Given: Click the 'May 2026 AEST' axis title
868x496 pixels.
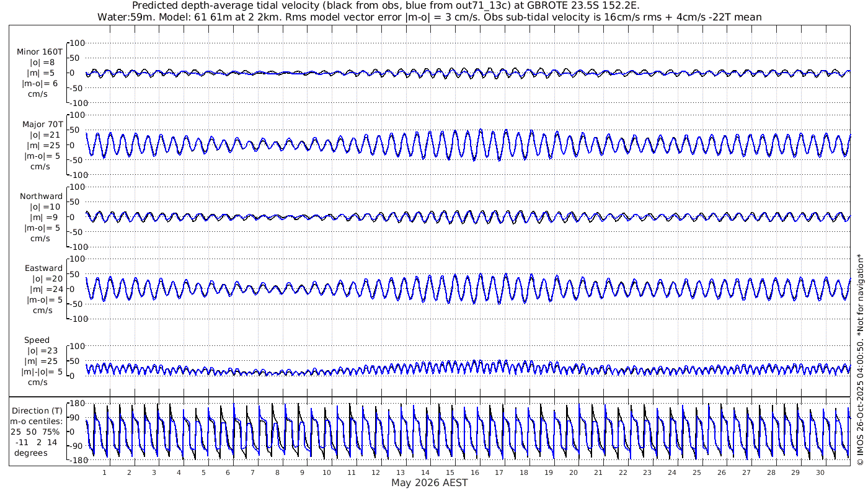Looking at the screenshot, I should (x=430, y=482).
